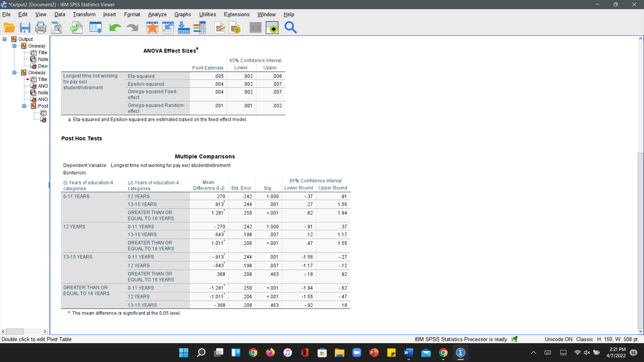The image size is (644, 362).
Task: Click the Run Script play icon
Action: tap(235, 28)
